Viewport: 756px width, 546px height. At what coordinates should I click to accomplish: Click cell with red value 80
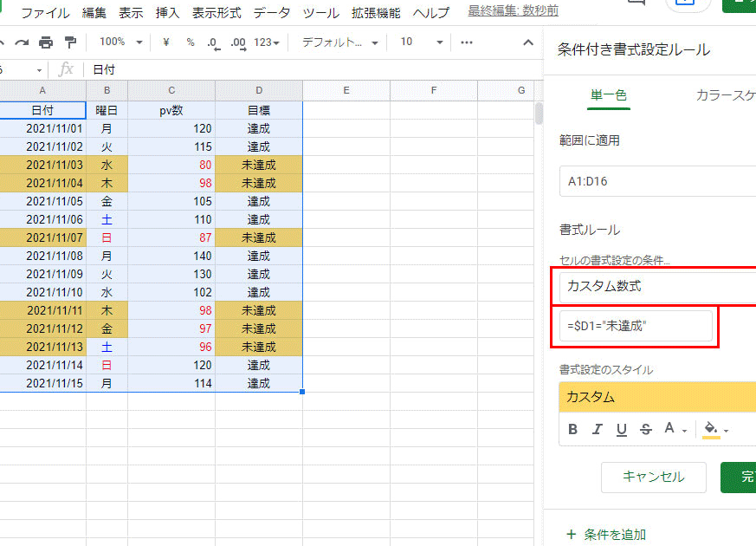(171, 165)
